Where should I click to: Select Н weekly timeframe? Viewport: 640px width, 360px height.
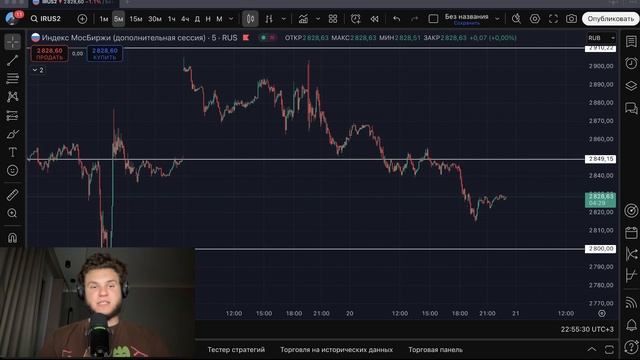tap(208, 19)
